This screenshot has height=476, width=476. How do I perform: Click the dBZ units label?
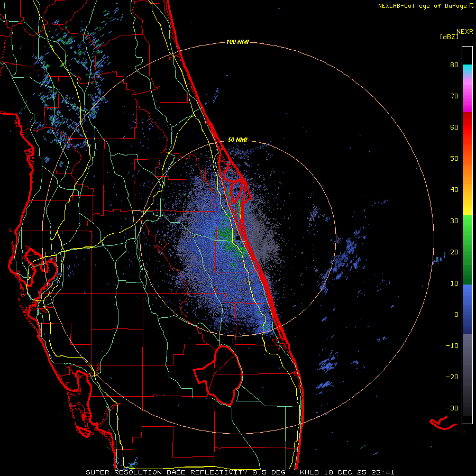449,36
